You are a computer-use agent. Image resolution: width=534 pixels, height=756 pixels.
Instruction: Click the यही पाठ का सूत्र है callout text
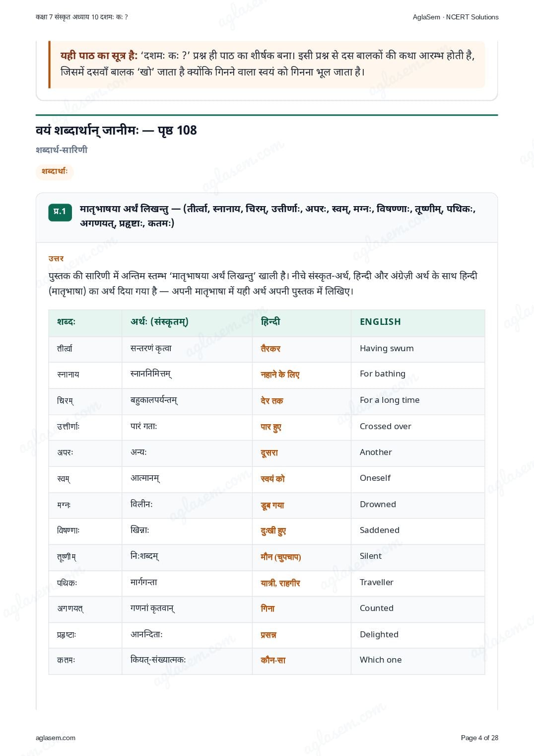(x=99, y=56)
